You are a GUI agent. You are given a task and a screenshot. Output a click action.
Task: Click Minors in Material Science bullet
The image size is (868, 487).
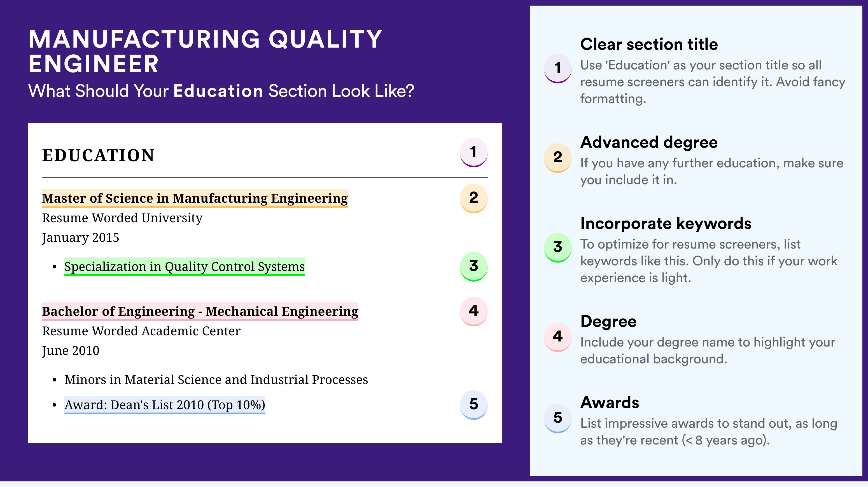pyautogui.click(x=216, y=380)
